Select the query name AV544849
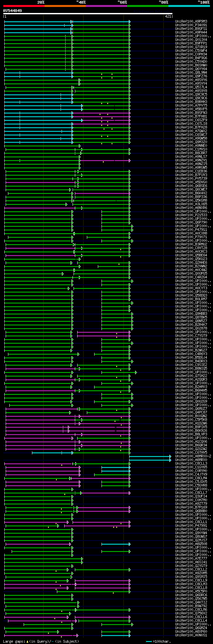 (13, 11)
